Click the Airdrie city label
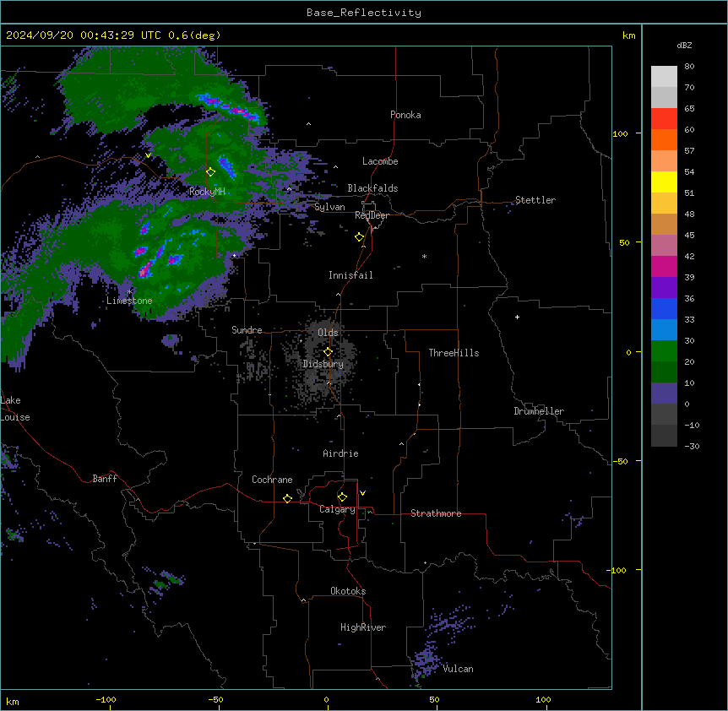The height and width of the screenshot is (711, 728). 340,453
